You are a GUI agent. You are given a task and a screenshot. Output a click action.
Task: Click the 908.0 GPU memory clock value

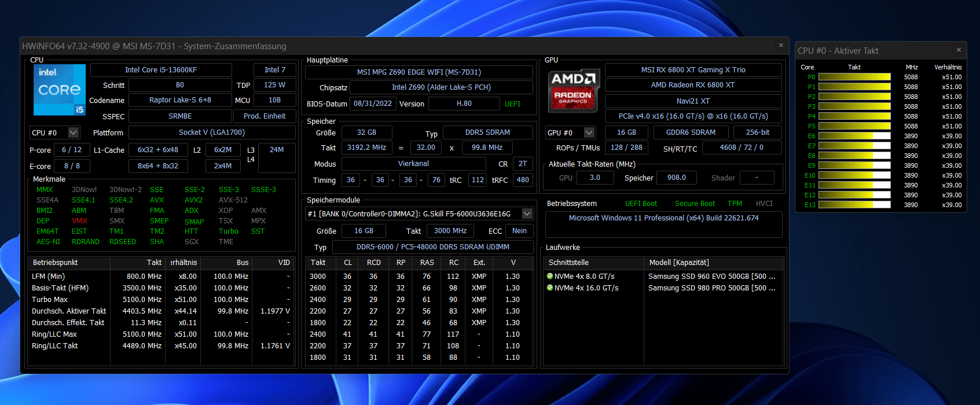click(x=676, y=178)
